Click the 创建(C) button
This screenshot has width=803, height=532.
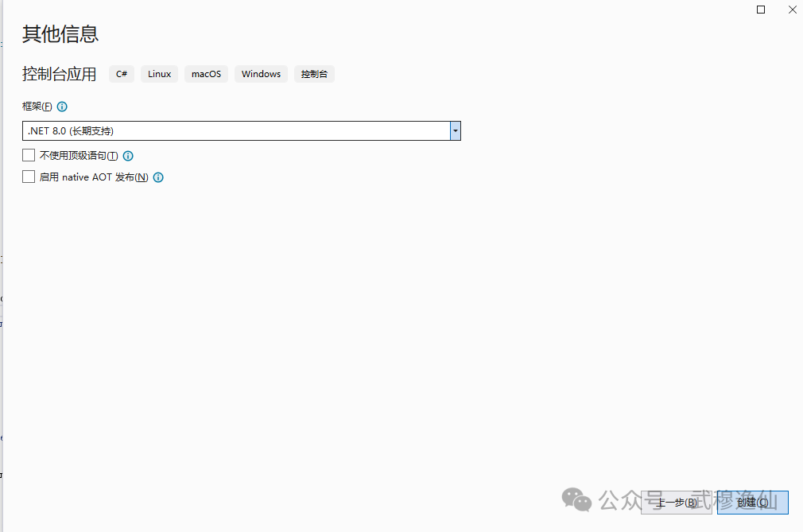[x=752, y=503]
